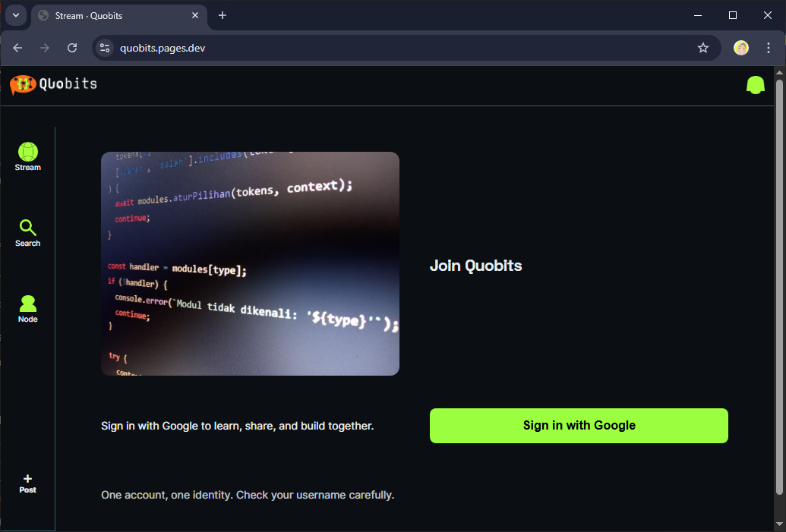Screen dimensions: 786x532
Task: Minimize the browser window
Action: coord(698,15)
